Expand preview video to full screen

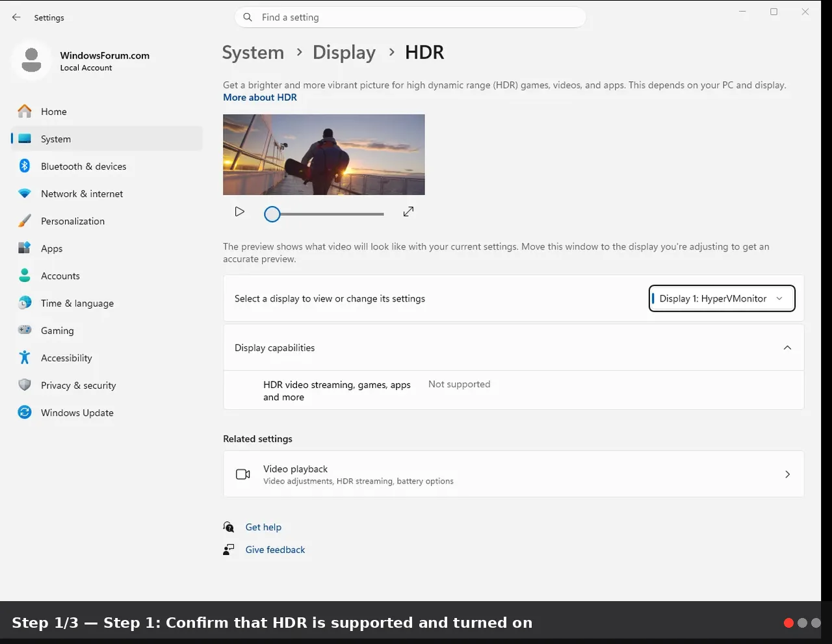coord(408,212)
